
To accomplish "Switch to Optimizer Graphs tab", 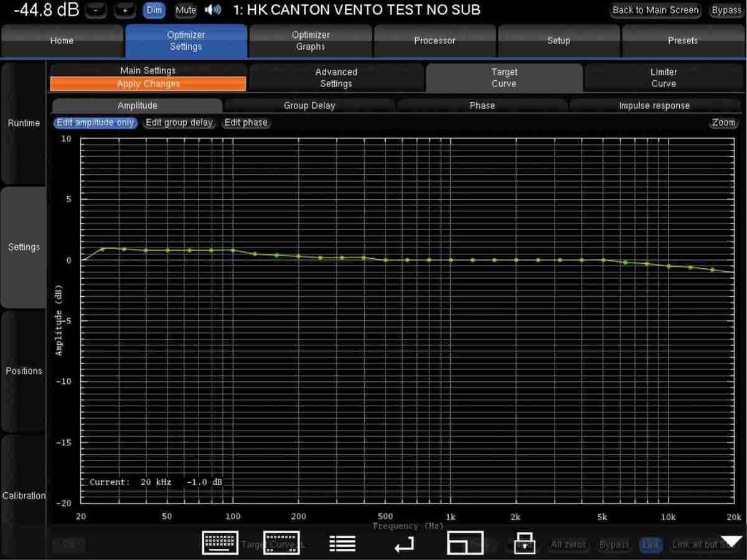I will (x=311, y=41).
